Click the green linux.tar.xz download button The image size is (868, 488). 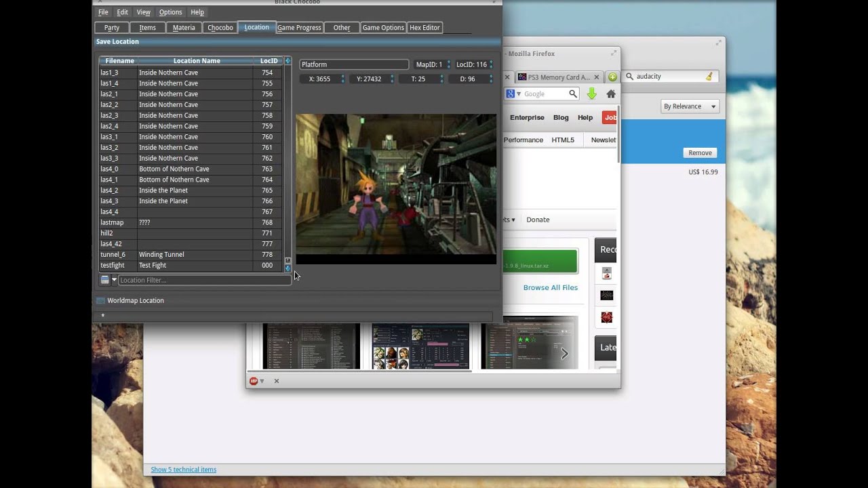click(x=540, y=262)
